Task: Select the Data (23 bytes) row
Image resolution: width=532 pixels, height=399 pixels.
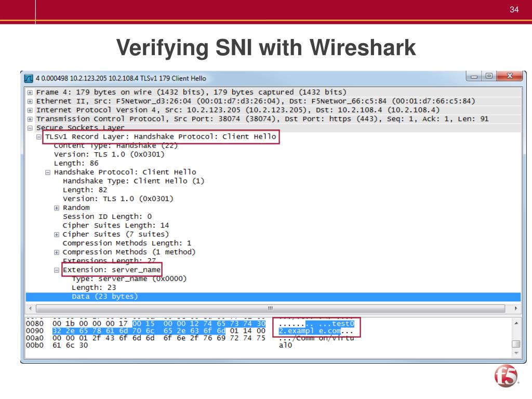Action: [x=273, y=297]
